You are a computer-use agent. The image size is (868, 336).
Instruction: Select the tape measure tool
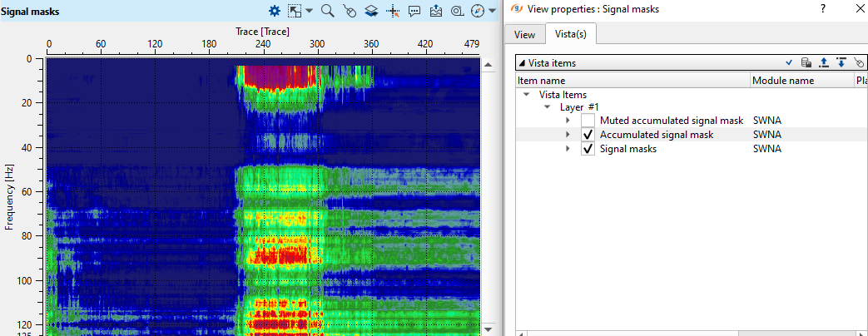click(x=457, y=11)
